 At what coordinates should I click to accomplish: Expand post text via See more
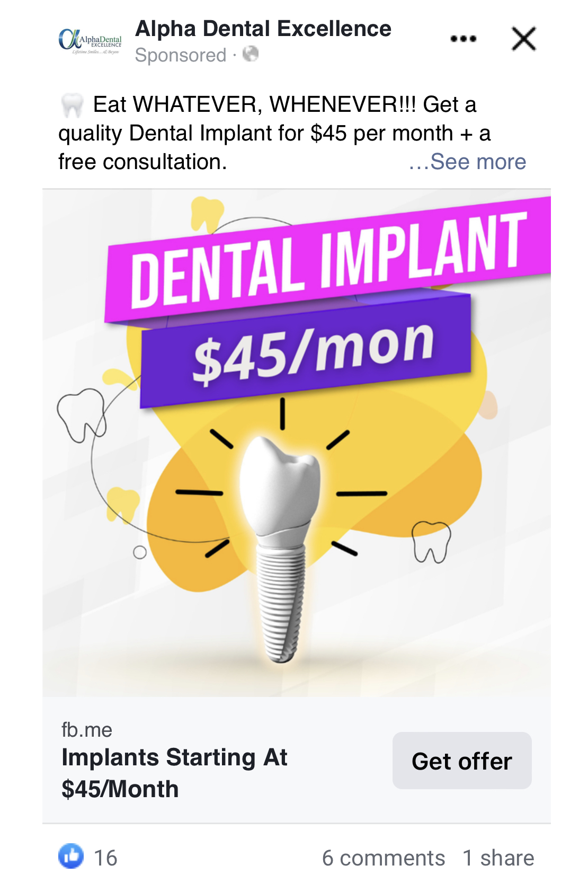[x=467, y=162]
